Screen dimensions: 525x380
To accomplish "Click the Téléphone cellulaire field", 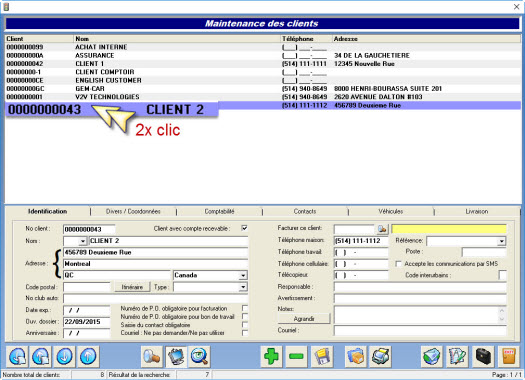I will pos(361,264).
